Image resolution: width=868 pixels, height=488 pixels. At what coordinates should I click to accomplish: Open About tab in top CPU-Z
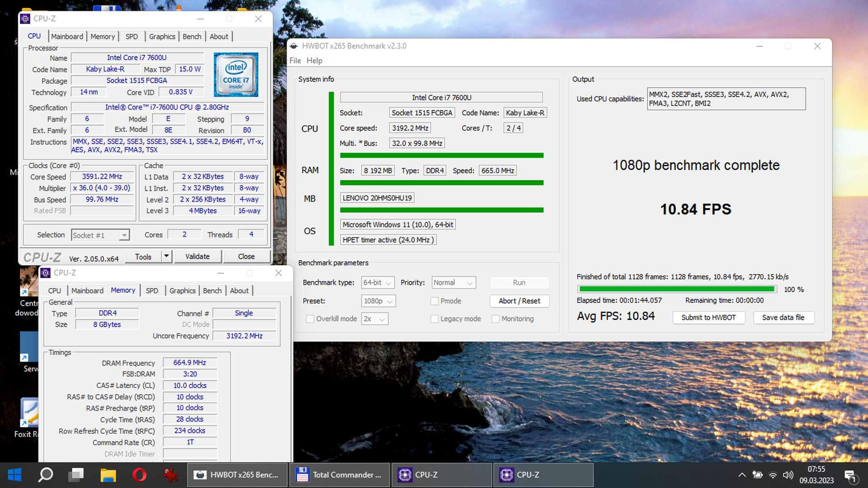219,37
